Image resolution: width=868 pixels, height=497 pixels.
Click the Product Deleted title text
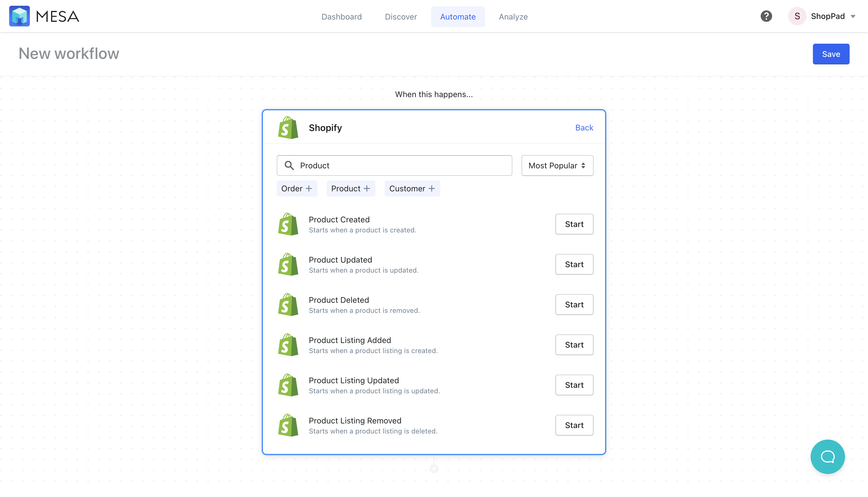pyautogui.click(x=339, y=300)
